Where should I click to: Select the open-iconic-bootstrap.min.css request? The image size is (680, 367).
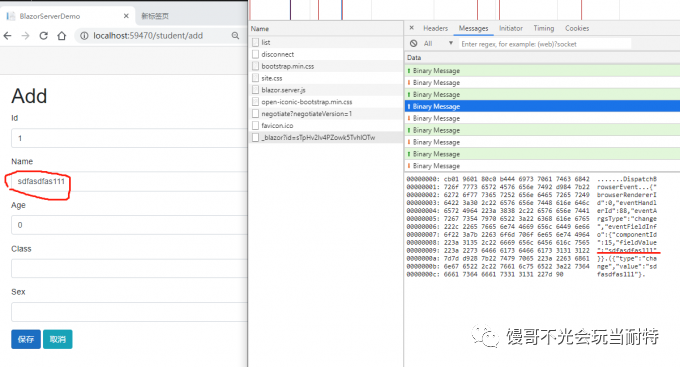tap(326, 102)
